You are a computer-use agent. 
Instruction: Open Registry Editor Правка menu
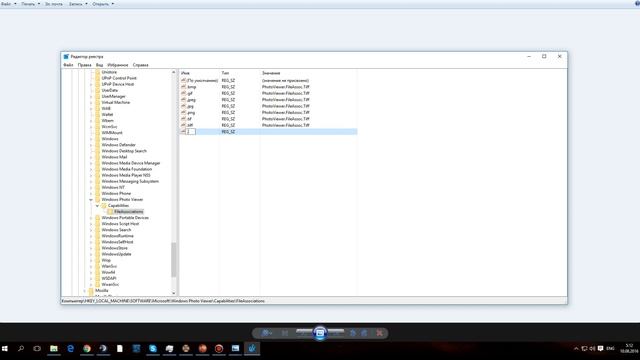(84, 65)
